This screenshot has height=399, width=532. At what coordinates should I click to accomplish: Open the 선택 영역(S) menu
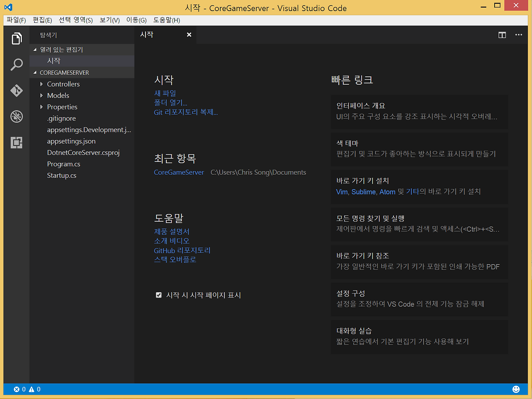(76, 20)
